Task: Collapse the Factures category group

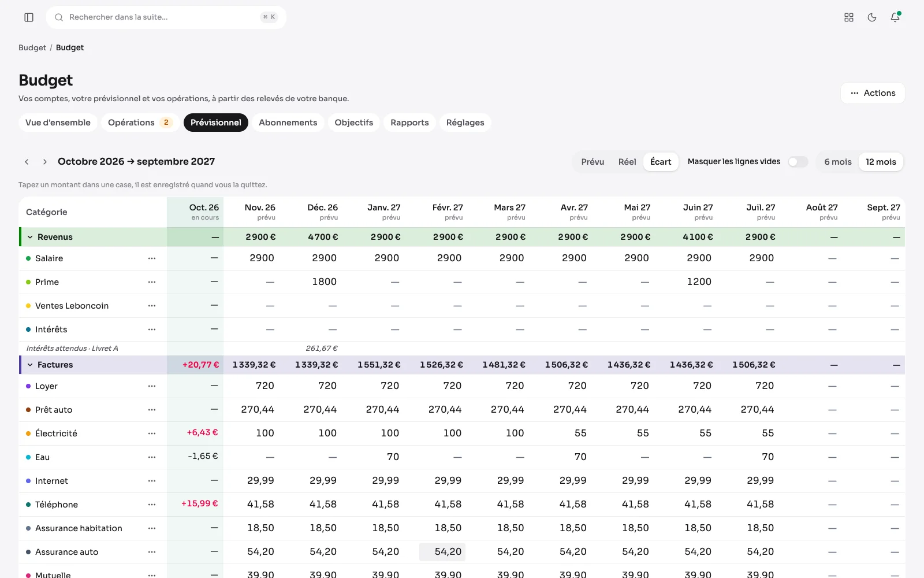Action: click(30, 365)
